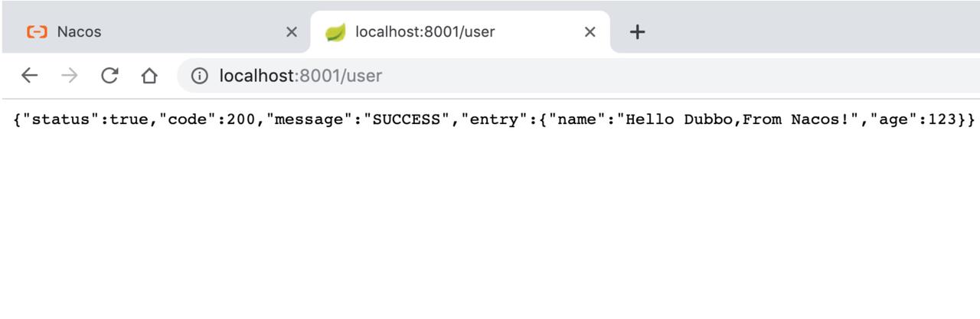Close the localhost:8001/user tab
980x319 pixels.
[590, 32]
